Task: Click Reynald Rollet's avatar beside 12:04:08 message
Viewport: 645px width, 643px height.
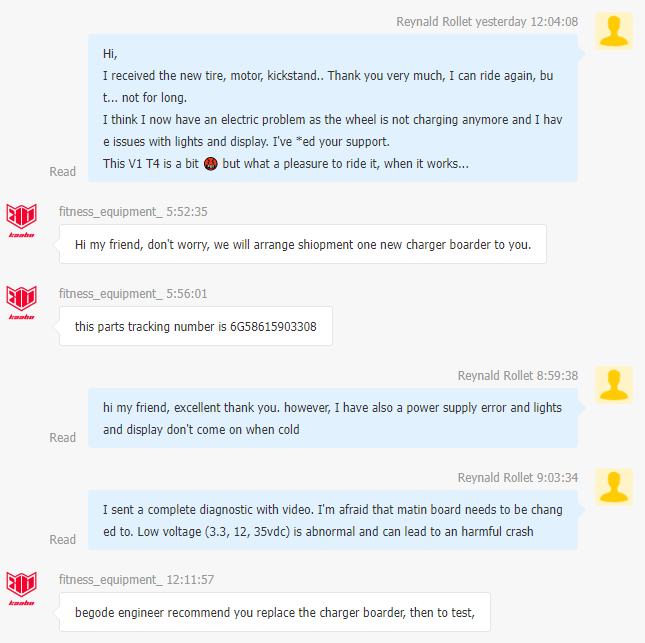Action: 614,31
